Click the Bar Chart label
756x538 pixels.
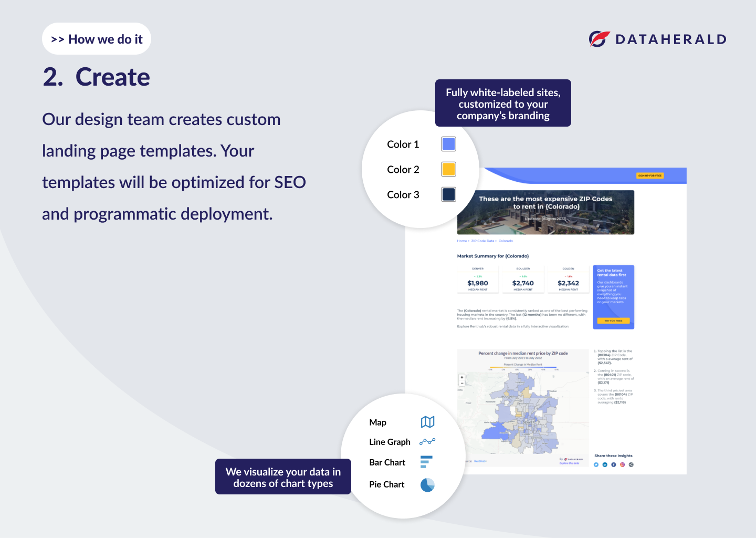387,462
